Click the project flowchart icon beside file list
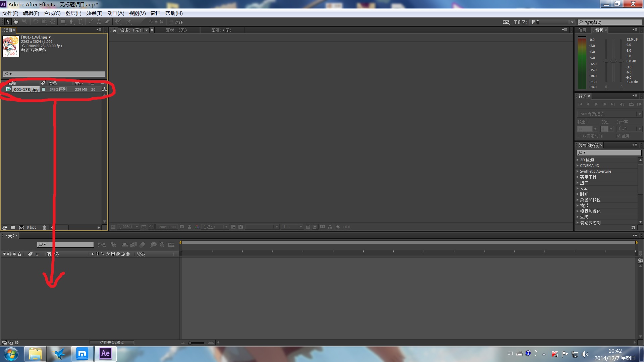Viewport: 644px width, 362px height. coord(104,89)
